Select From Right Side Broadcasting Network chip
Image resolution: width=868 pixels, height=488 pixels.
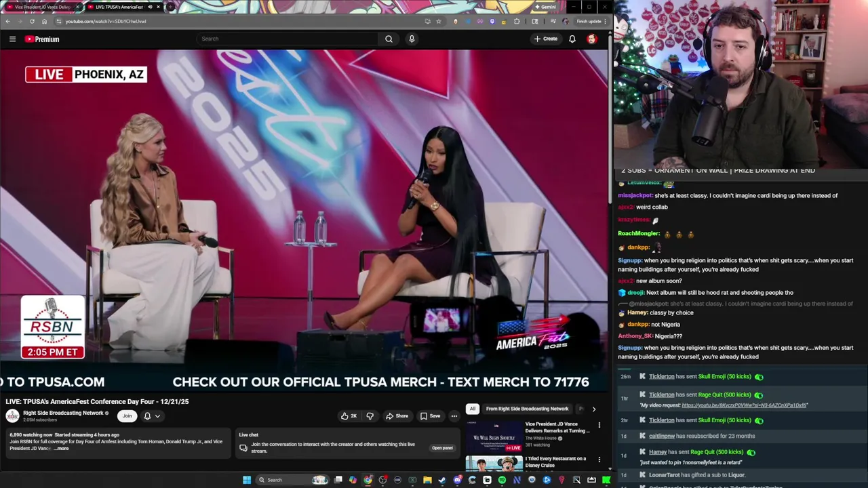tap(527, 409)
